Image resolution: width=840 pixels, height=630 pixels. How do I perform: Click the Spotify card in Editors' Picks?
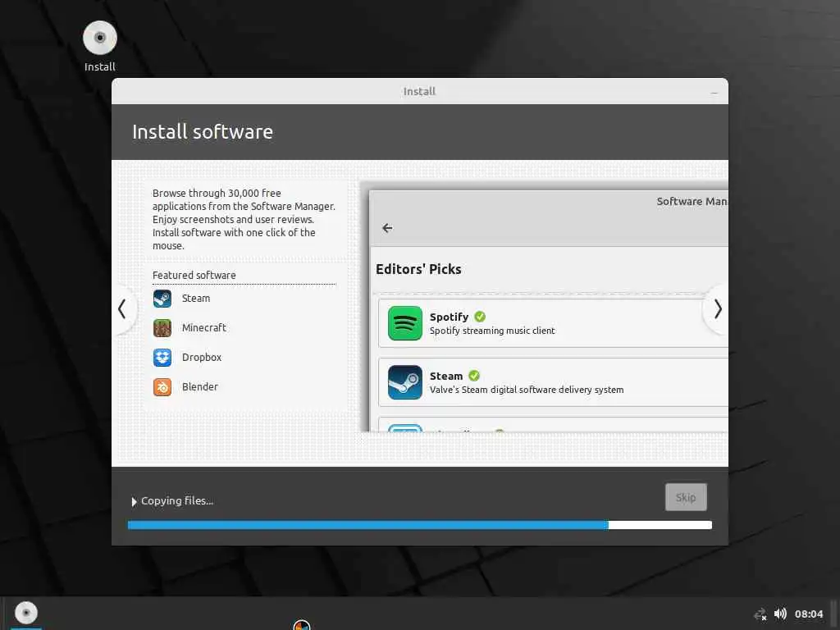click(553, 323)
